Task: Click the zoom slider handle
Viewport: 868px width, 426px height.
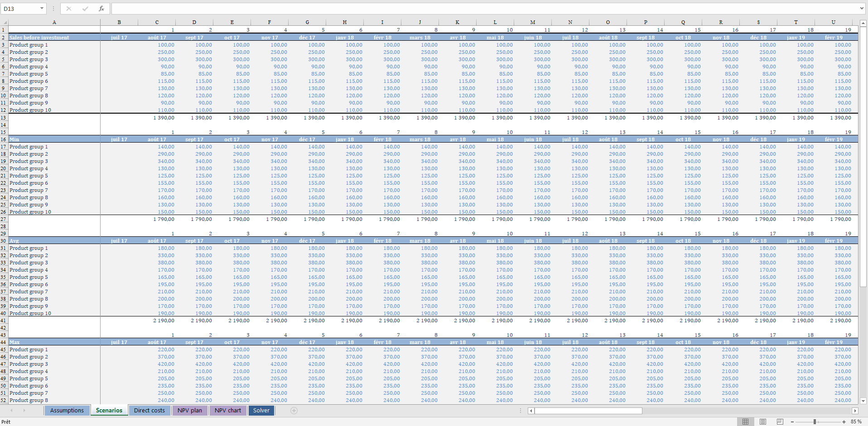Action: (x=815, y=421)
